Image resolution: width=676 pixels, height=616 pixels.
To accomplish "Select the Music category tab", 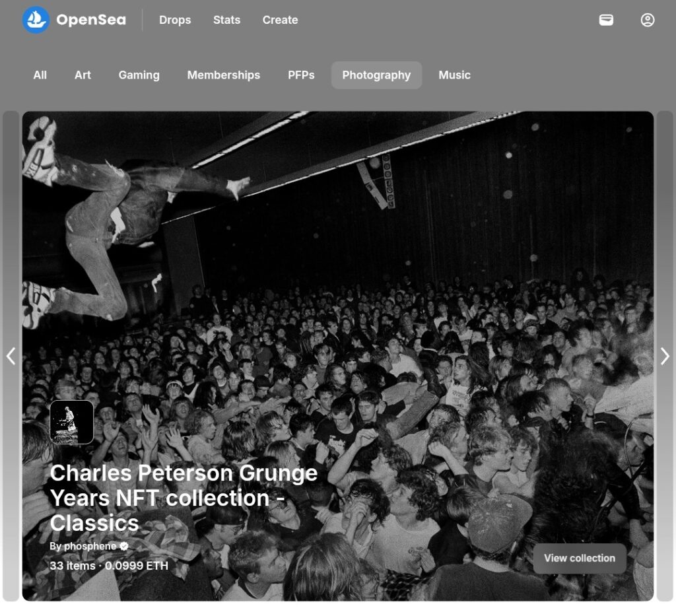I will pyautogui.click(x=454, y=75).
